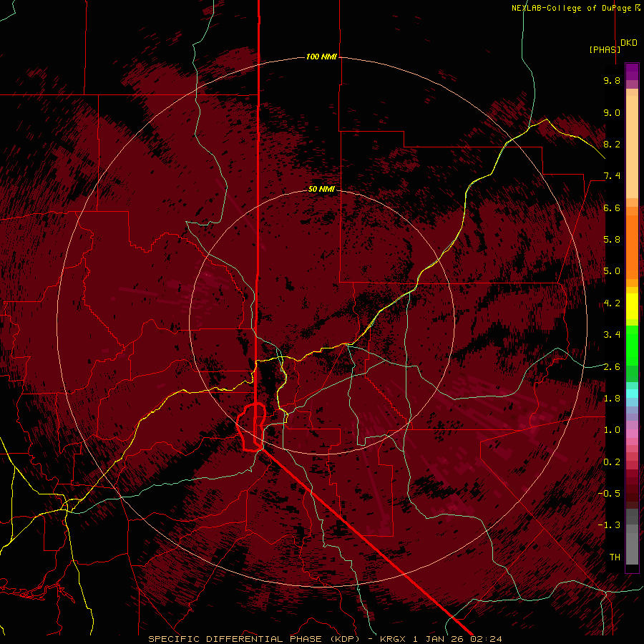Click the 4.2 value on color scale
The width and height of the screenshot is (644, 644).
(x=612, y=303)
